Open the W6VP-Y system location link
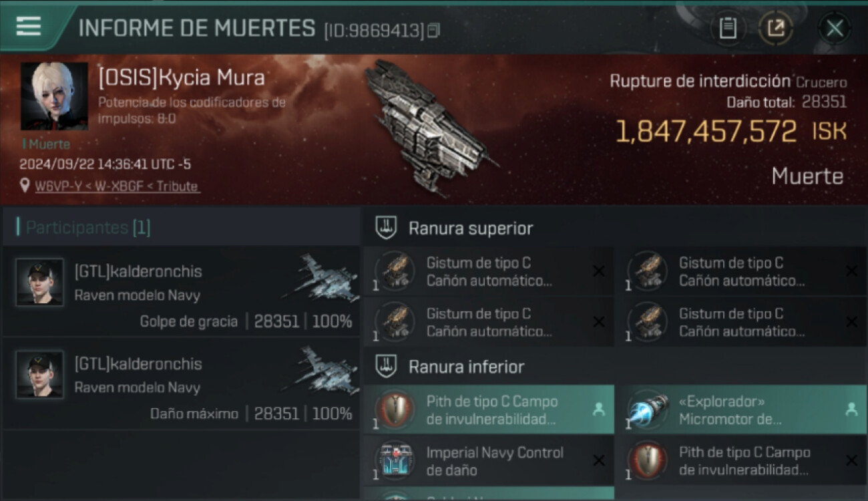 pyautogui.click(x=117, y=186)
